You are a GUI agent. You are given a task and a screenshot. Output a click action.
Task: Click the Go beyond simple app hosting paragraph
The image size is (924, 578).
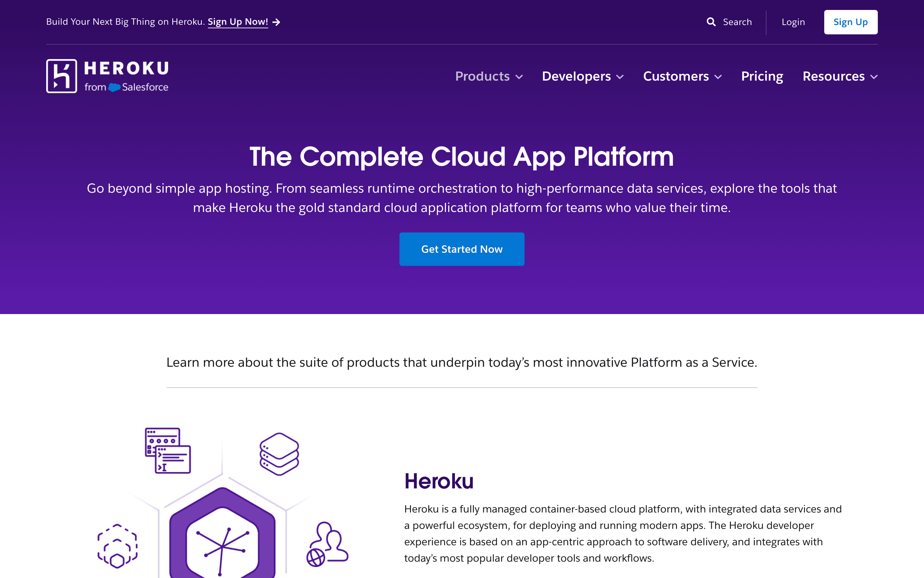coord(462,198)
